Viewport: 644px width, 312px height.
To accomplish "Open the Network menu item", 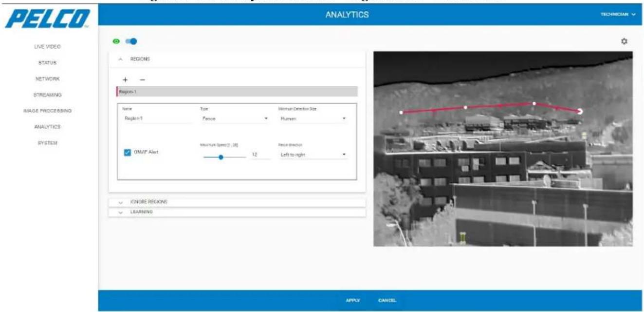I will (x=48, y=78).
